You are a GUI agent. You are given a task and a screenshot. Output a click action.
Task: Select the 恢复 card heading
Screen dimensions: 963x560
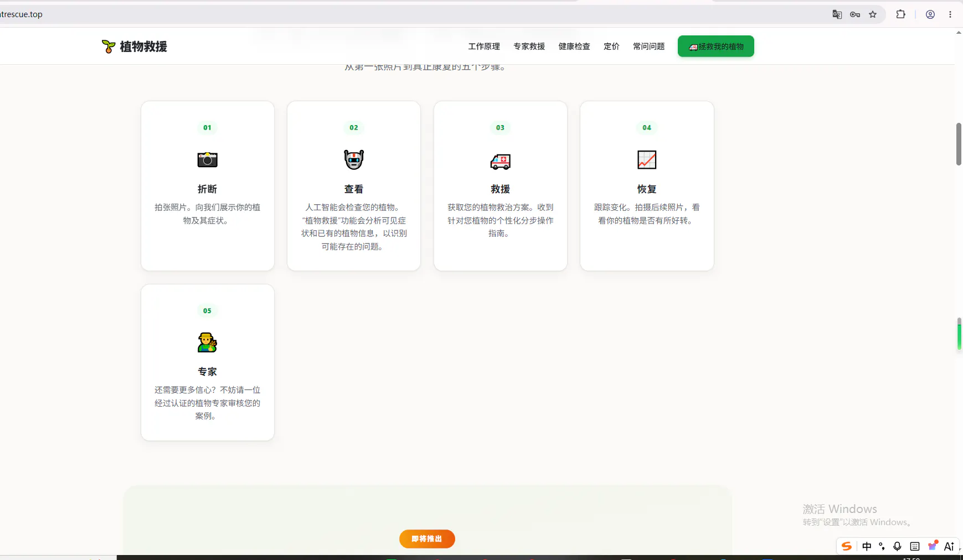[647, 189]
